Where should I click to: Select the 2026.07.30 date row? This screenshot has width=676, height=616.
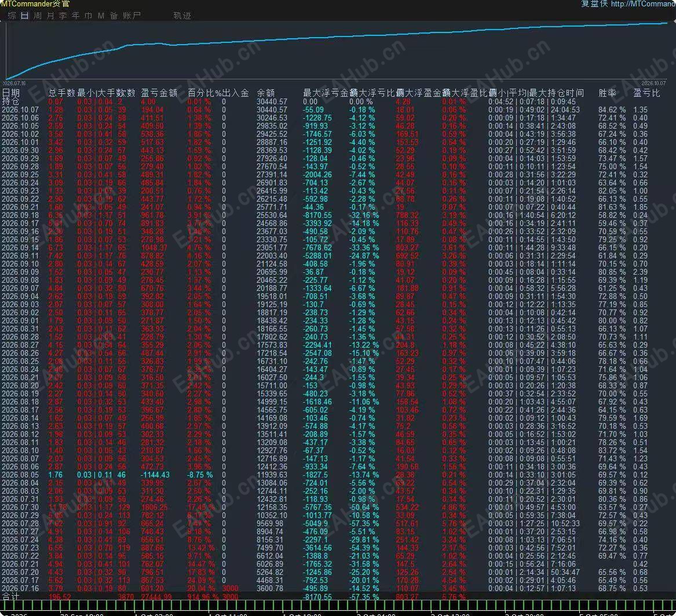[20, 507]
